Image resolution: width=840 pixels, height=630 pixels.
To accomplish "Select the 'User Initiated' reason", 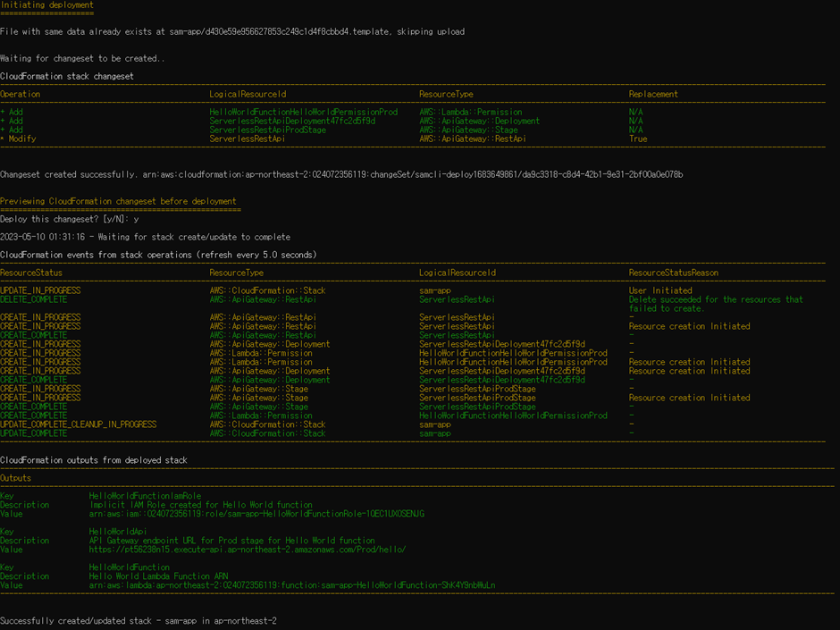I will (660, 290).
